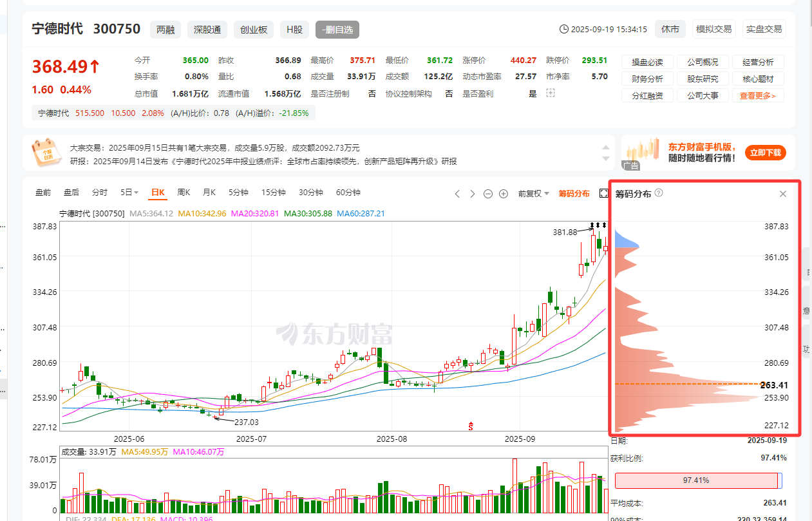Open the 大宗交易 news line
This screenshot has width=812, height=521.
click(214, 147)
